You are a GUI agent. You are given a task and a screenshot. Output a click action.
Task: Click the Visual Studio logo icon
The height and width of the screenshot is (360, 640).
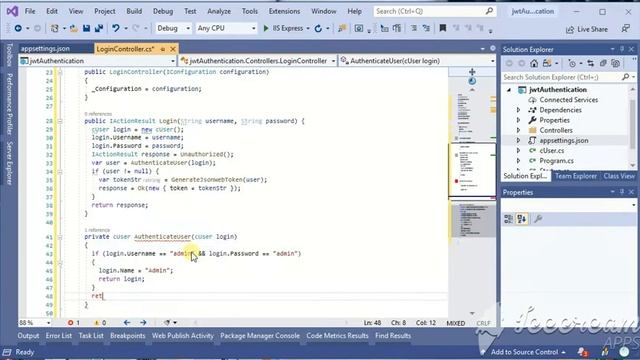pos(12,11)
